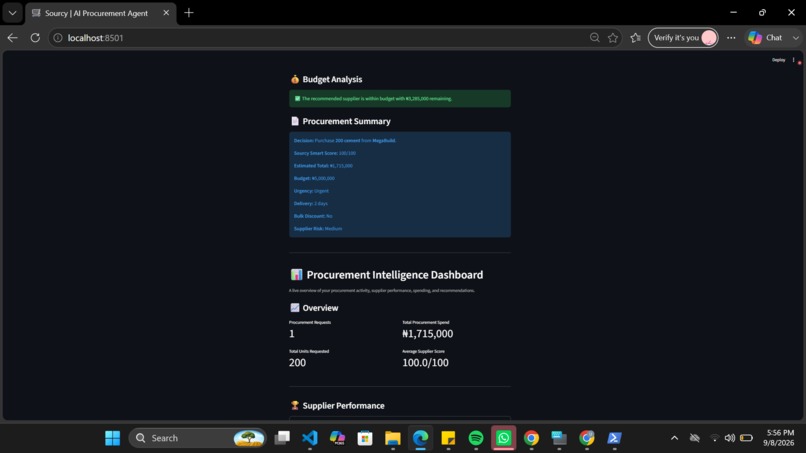Open Wi-Fi network settings in tray

pyautogui.click(x=715, y=438)
